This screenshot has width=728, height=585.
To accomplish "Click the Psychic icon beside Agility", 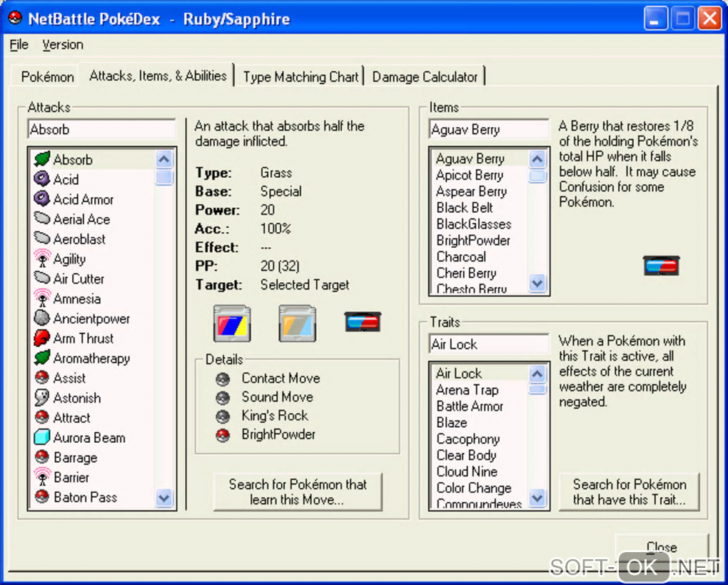I will (42, 259).
